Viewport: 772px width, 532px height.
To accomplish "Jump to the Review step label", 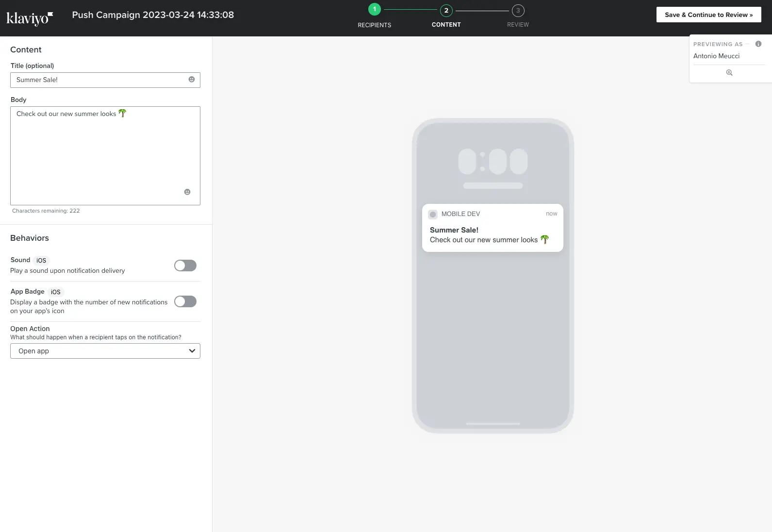I will (x=518, y=25).
